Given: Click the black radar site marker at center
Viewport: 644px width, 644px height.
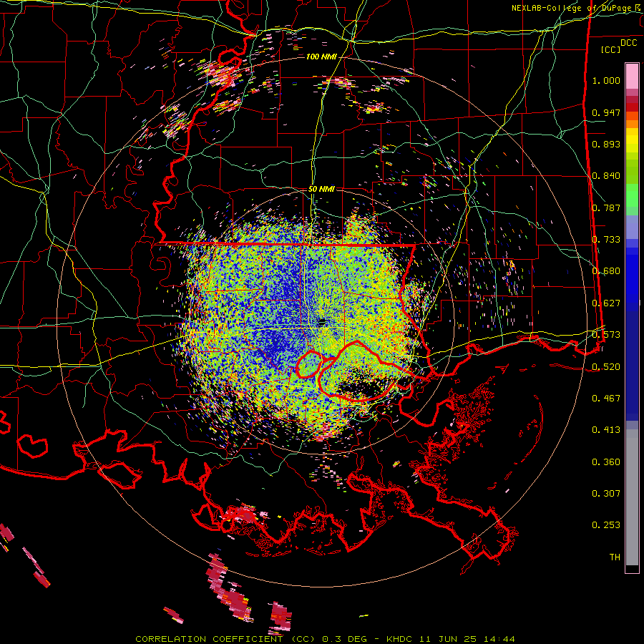Looking at the screenshot, I should click(x=322, y=321).
